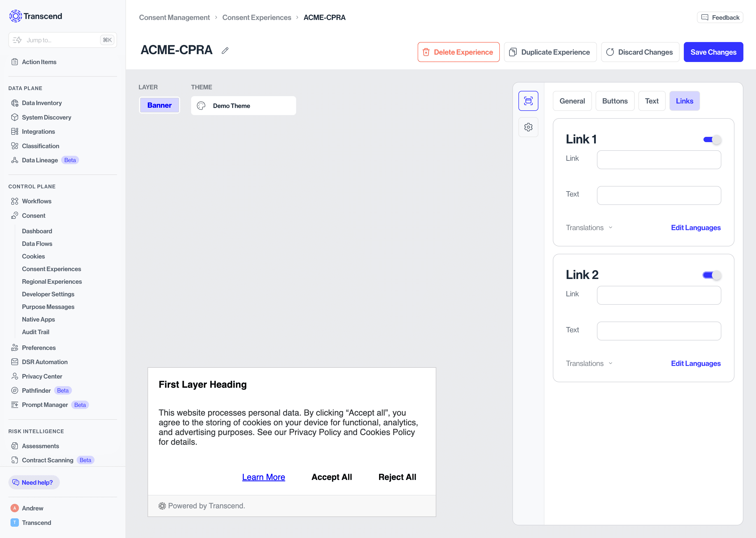Click the Feedback button
This screenshot has width=756, height=538.
click(x=720, y=17)
